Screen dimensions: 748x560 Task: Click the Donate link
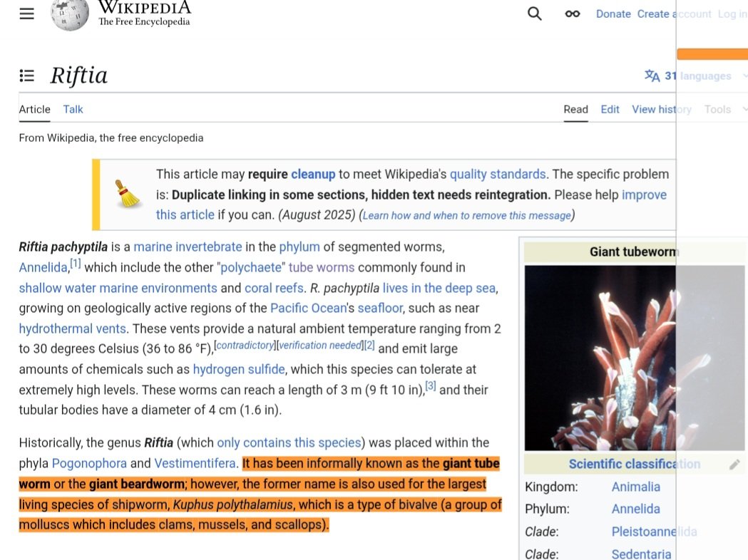tap(613, 14)
